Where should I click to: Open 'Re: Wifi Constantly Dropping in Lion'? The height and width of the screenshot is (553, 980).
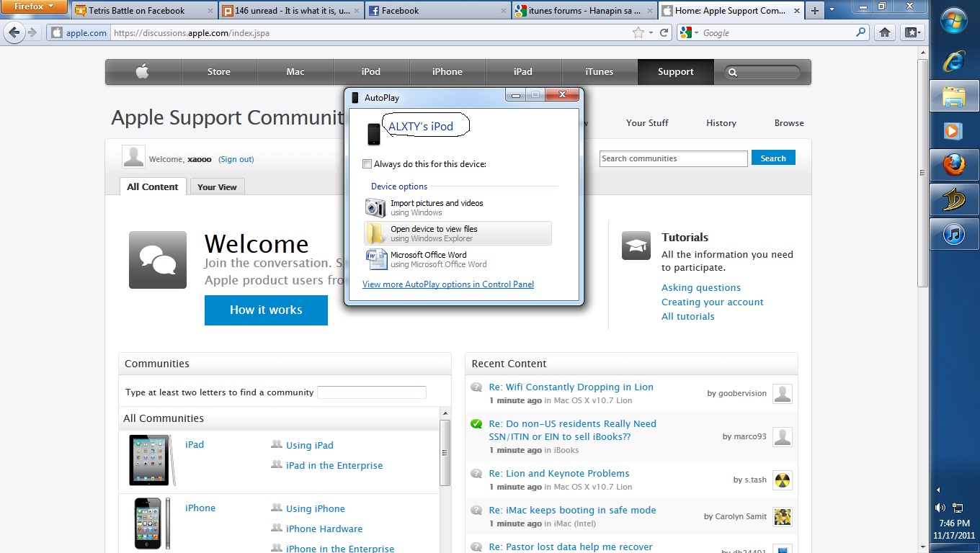571,387
